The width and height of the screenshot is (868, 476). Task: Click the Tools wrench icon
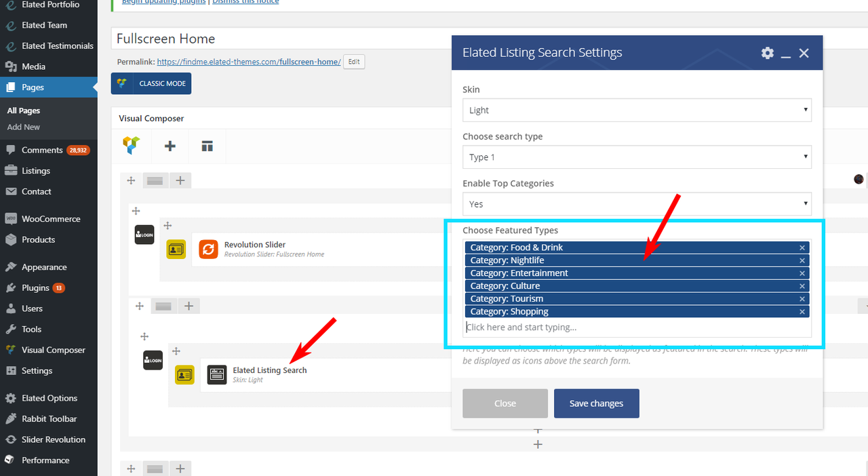[10, 329]
